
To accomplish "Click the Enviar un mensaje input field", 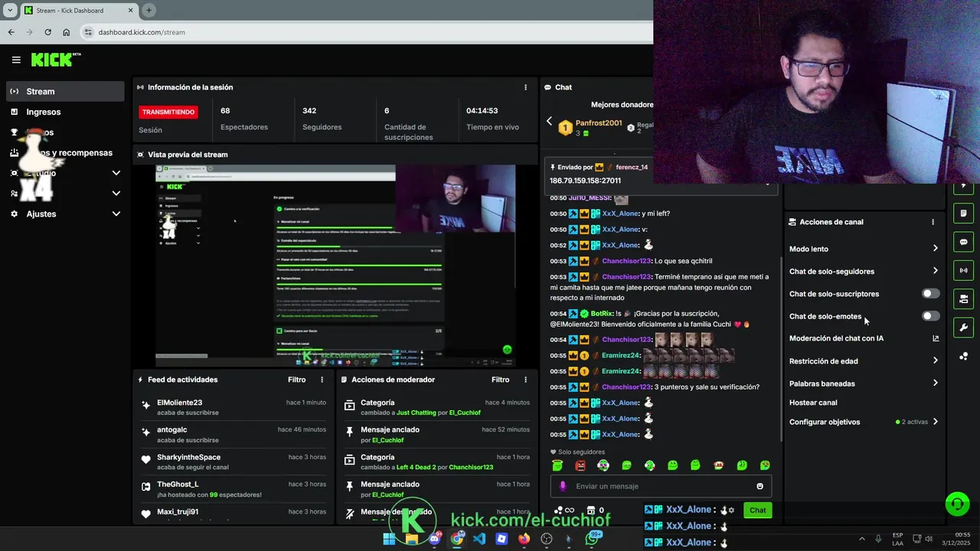I will click(x=661, y=486).
